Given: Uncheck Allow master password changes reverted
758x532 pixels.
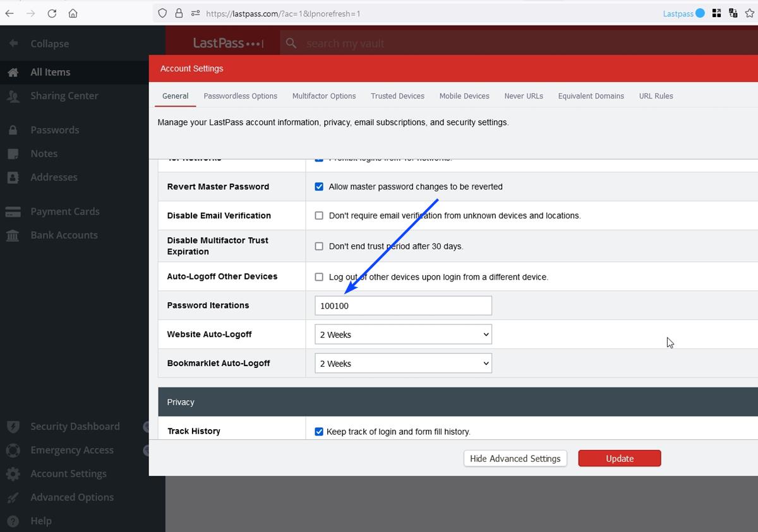Looking at the screenshot, I should click(319, 187).
